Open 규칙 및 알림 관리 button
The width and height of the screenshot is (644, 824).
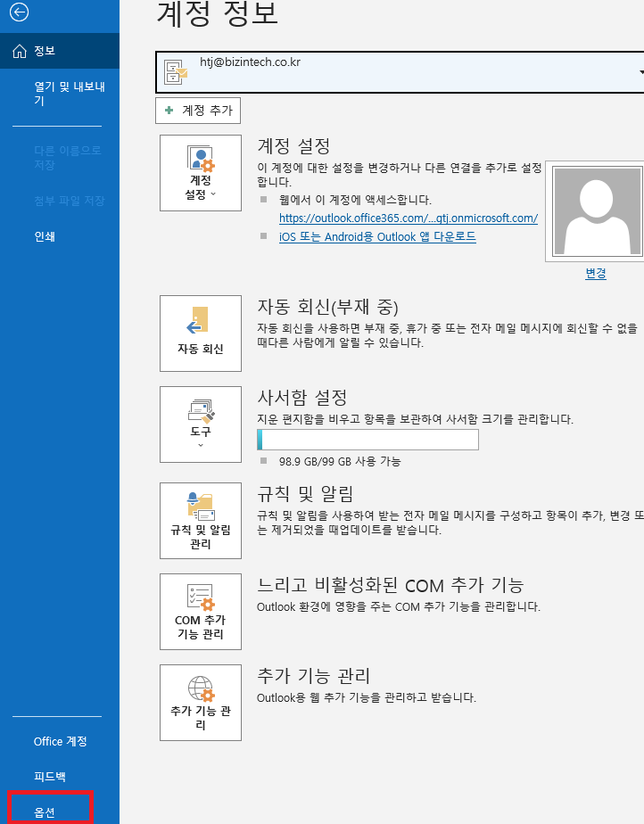(x=201, y=520)
